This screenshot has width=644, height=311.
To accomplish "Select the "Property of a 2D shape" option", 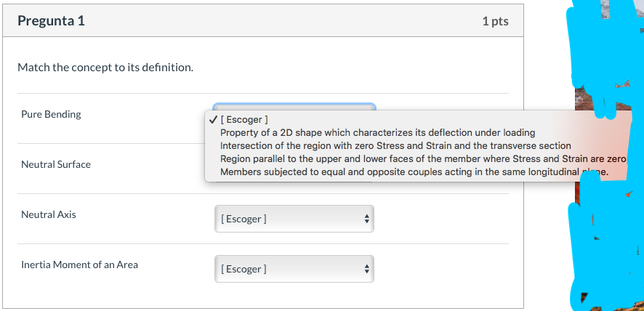I will 377,132.
